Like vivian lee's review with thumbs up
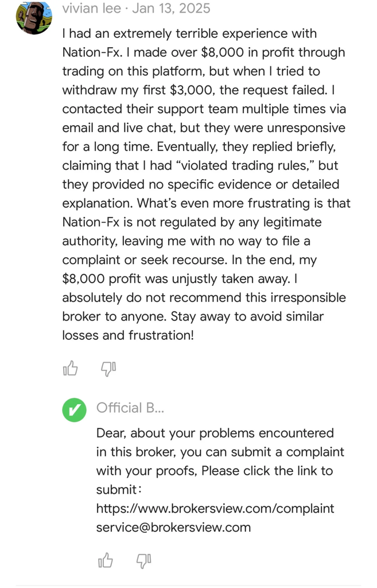Viewport: 377px width, 588px height. coord(71,368)
